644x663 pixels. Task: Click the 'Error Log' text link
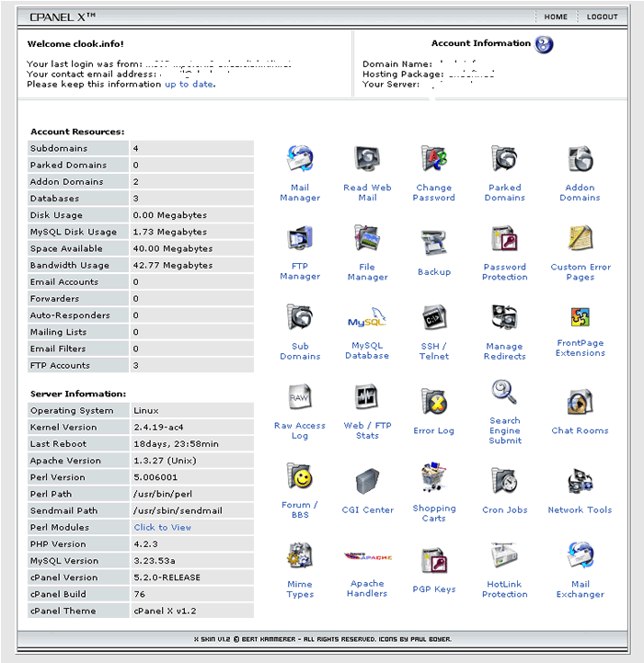[x=433, y=430]
